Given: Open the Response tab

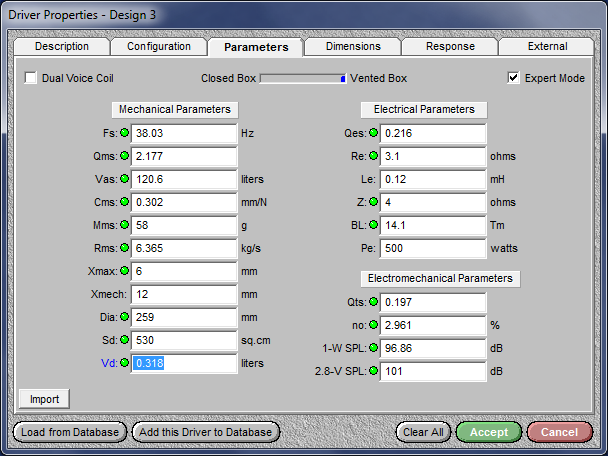Looking at the screenshot, I should 450,47.
